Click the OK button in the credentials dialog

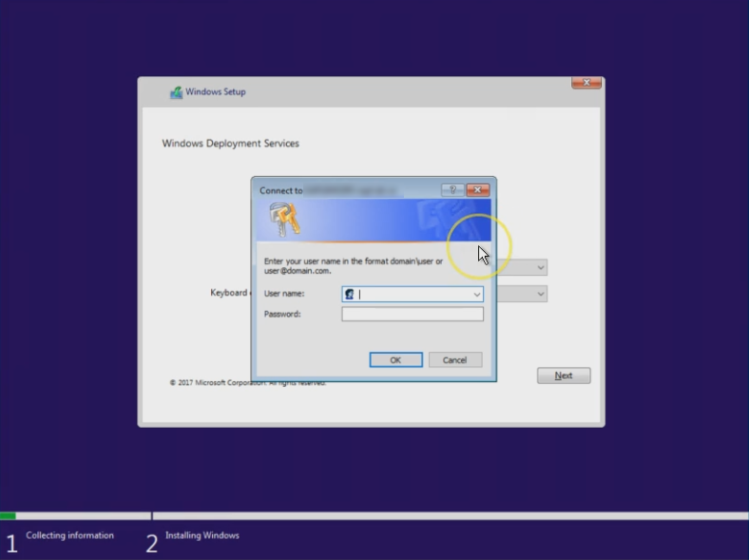395,359
